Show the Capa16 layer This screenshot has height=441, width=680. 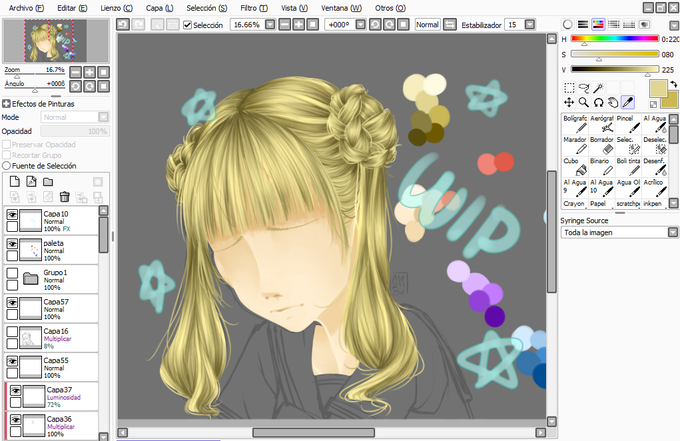tap(12, 332)
